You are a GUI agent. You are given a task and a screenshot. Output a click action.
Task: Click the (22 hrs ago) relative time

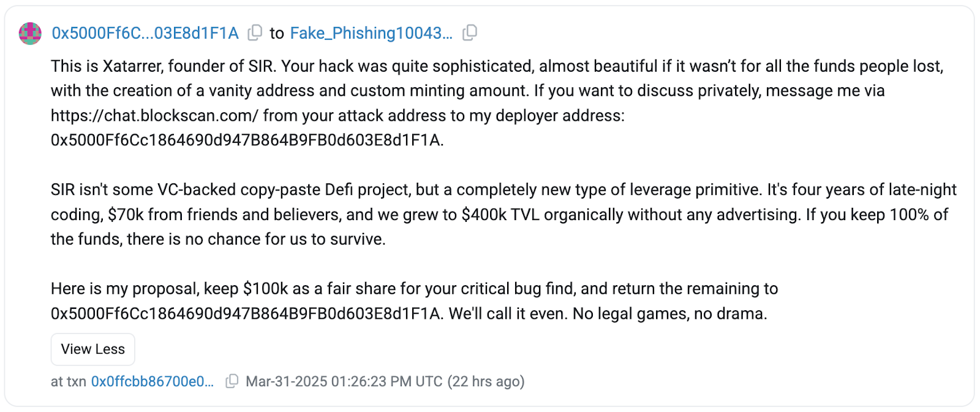click(x=486, y=381)
